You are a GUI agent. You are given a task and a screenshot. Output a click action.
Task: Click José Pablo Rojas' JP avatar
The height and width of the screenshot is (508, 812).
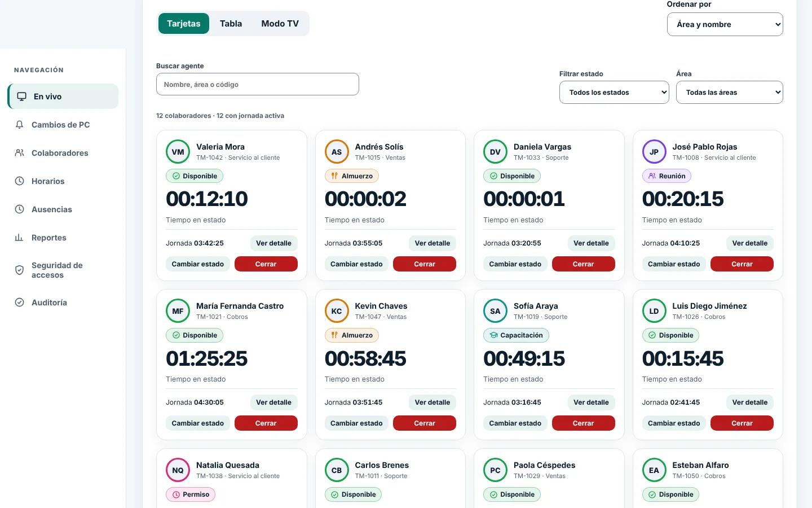tap(654, 152)
